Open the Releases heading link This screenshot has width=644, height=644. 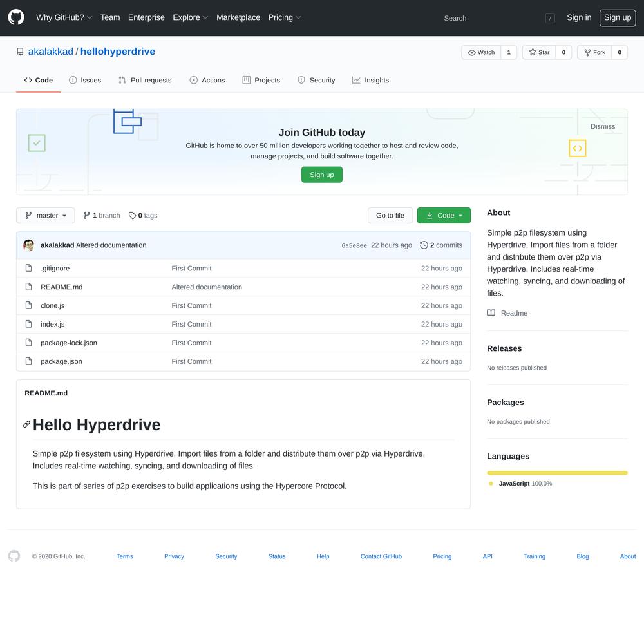504,348
